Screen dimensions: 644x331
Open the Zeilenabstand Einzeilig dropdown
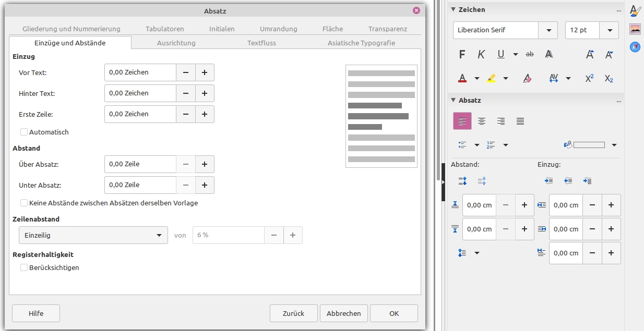click(93, 235)
